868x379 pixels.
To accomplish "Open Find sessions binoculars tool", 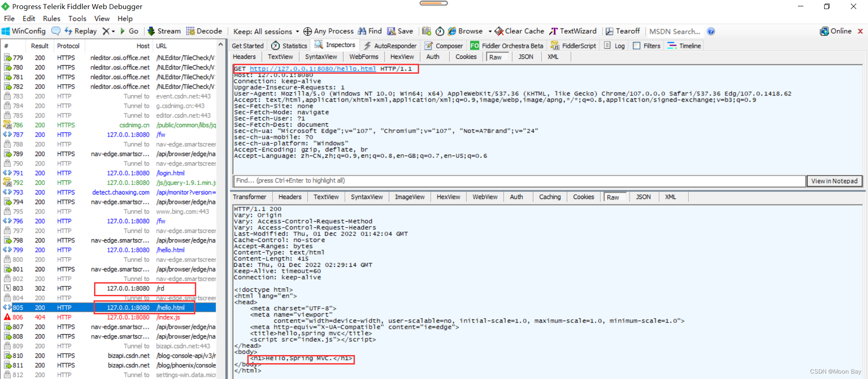I will click(370, 31).
